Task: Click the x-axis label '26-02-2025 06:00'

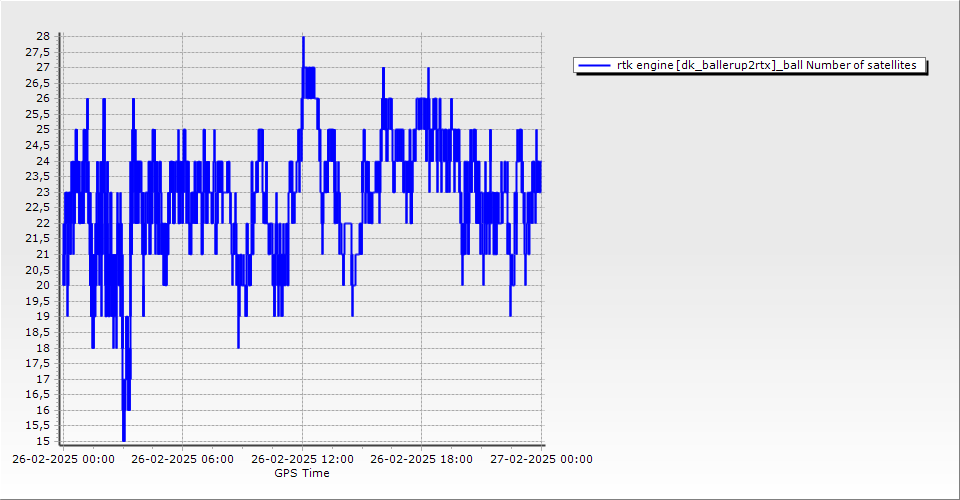Action: click(x=182, y=459)
